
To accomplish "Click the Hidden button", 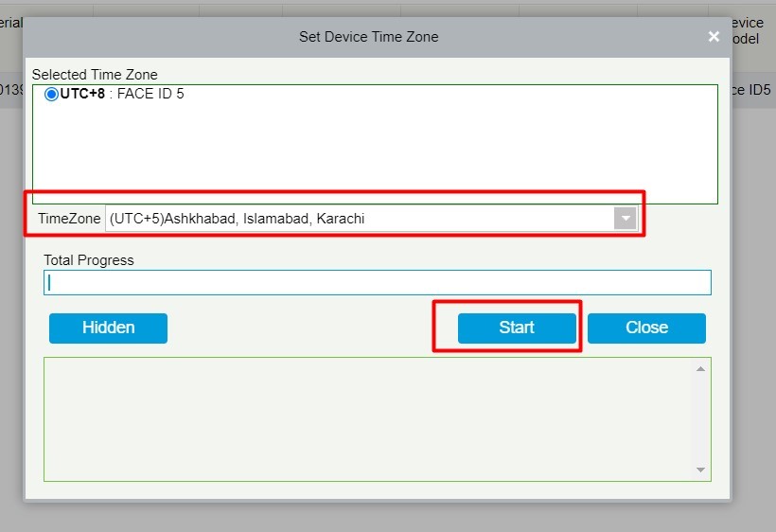I will point(109,328).
